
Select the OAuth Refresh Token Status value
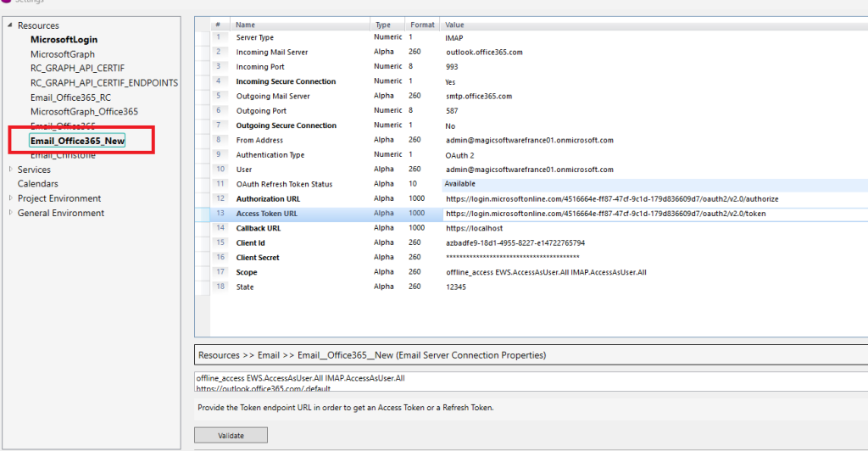(460, 184)
